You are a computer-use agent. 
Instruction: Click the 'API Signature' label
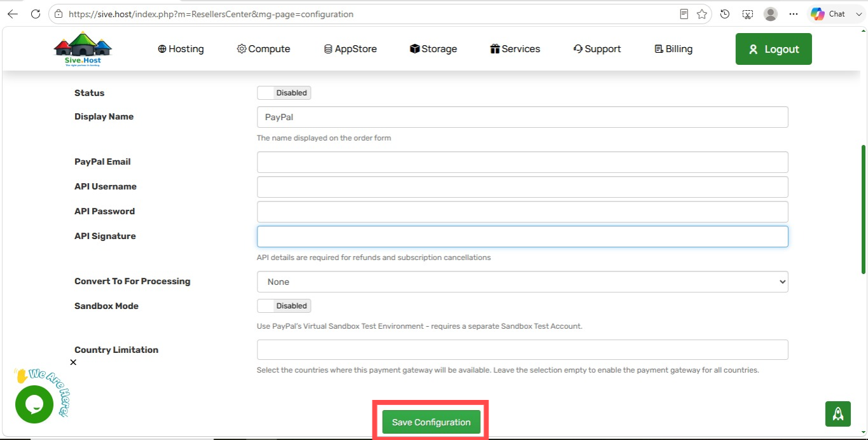pos(105,236)
